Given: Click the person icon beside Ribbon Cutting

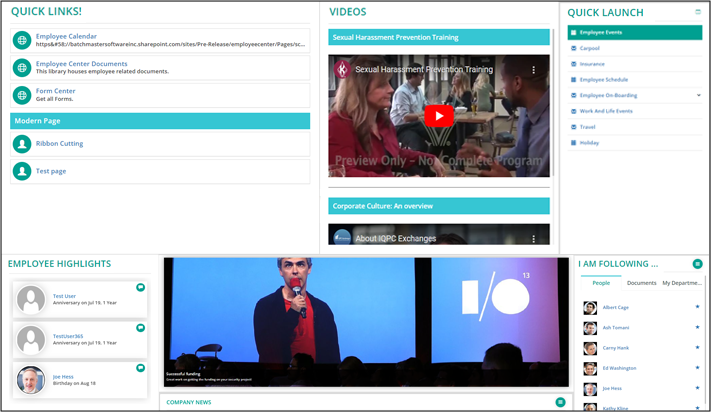Looking at the screenshot, I should point(22,144).
